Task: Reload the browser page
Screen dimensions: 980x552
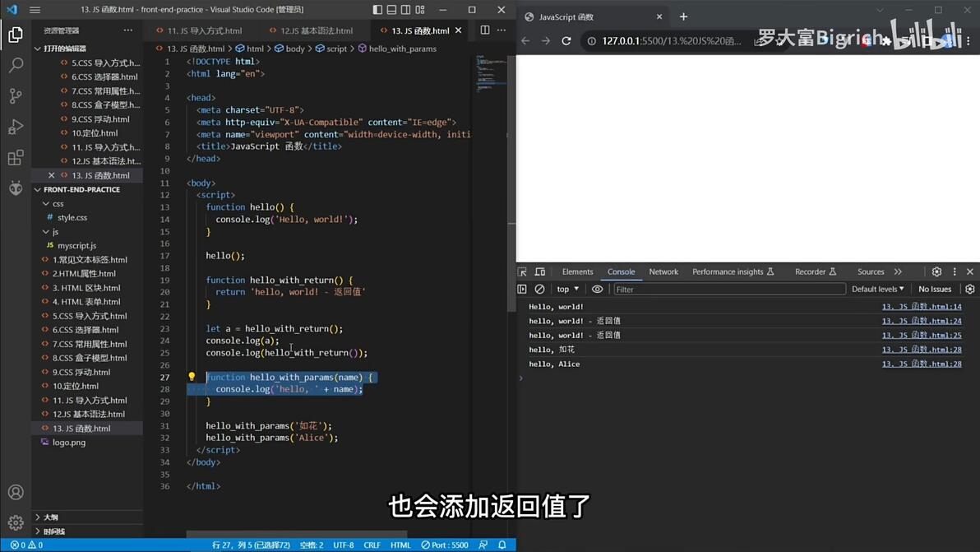Action: 566,40
